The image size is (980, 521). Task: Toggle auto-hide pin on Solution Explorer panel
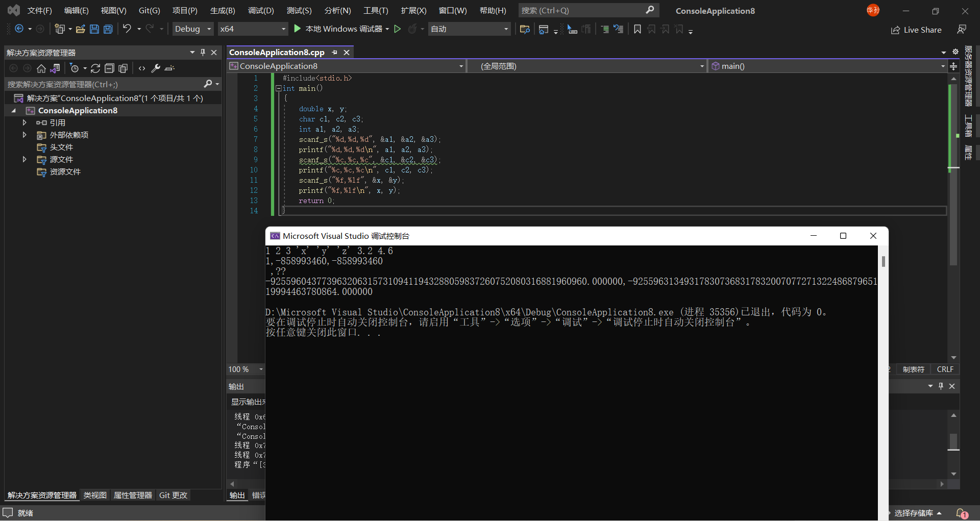pyautogui.click(x=203, y=52)
